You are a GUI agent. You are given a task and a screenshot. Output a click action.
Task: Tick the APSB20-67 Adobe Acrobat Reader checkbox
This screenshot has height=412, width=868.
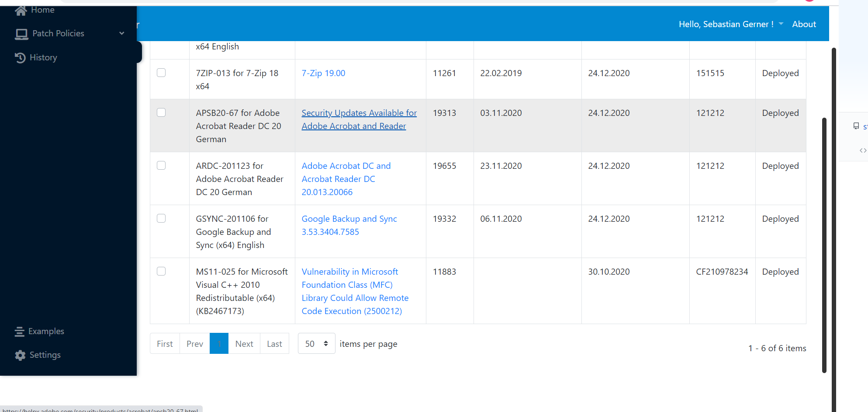[161, 112]
